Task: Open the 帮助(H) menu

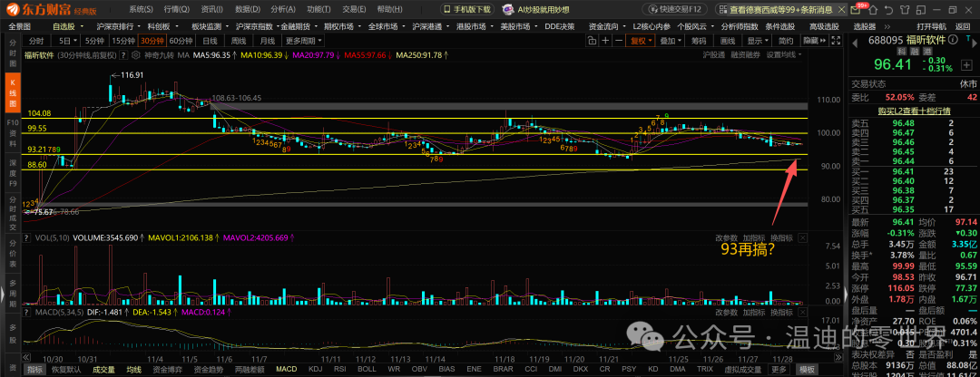Action: (390, 9)
